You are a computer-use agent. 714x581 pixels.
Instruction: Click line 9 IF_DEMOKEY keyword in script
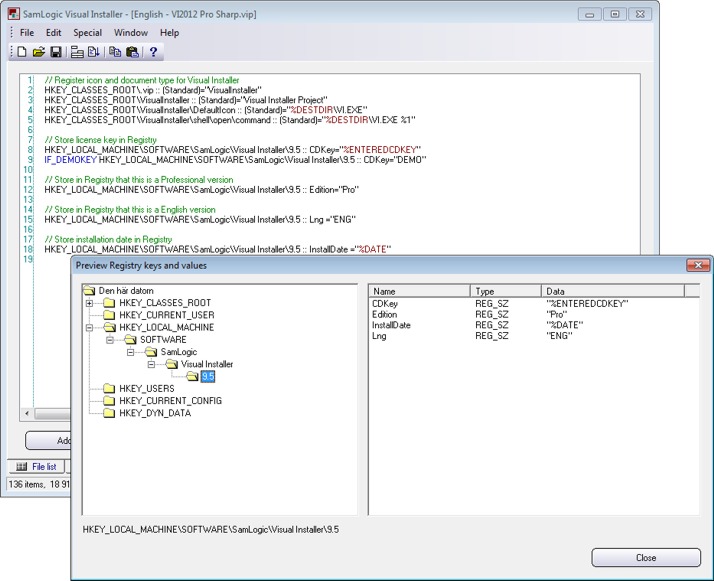71,160
